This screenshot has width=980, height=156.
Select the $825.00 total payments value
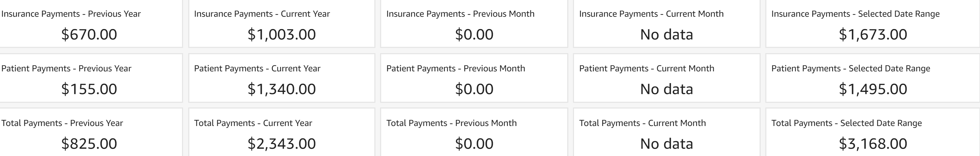[x=89, y=144]
